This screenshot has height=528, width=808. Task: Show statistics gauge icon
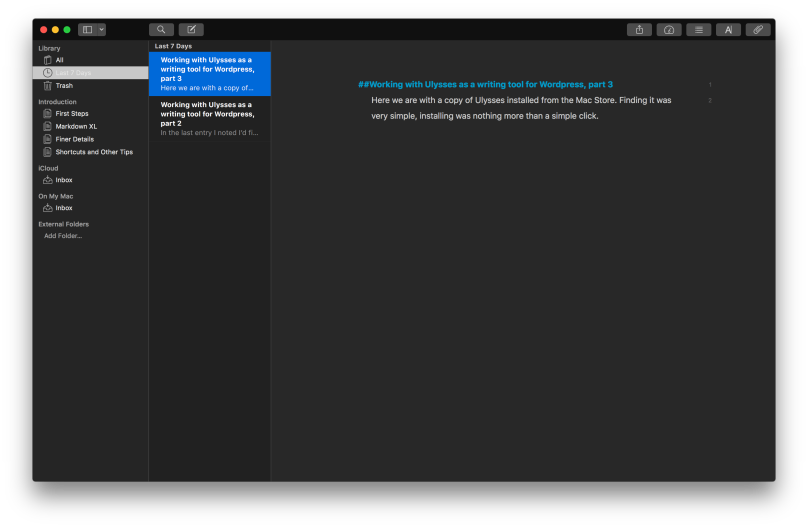coord(669,30)
